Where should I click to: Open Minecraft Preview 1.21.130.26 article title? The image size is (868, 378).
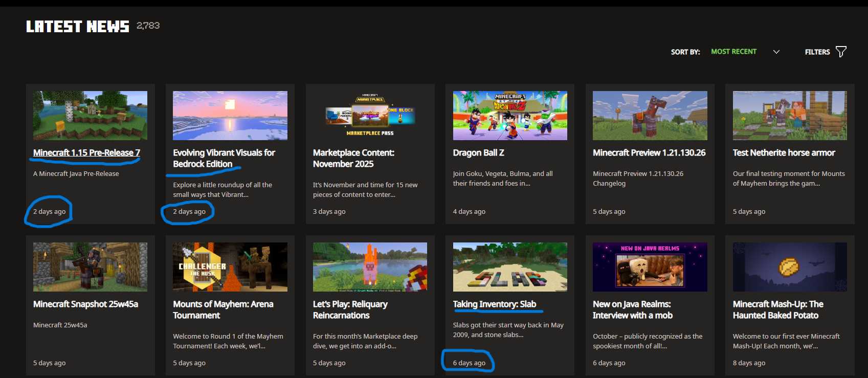(x=649, y=152)
